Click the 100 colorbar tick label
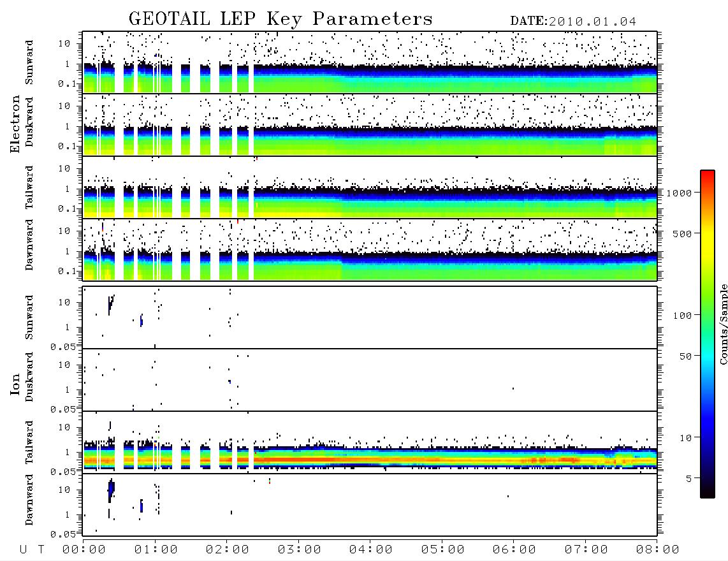Image resolution: width=728 pixels, height=561 pixels. coord(682,316)
